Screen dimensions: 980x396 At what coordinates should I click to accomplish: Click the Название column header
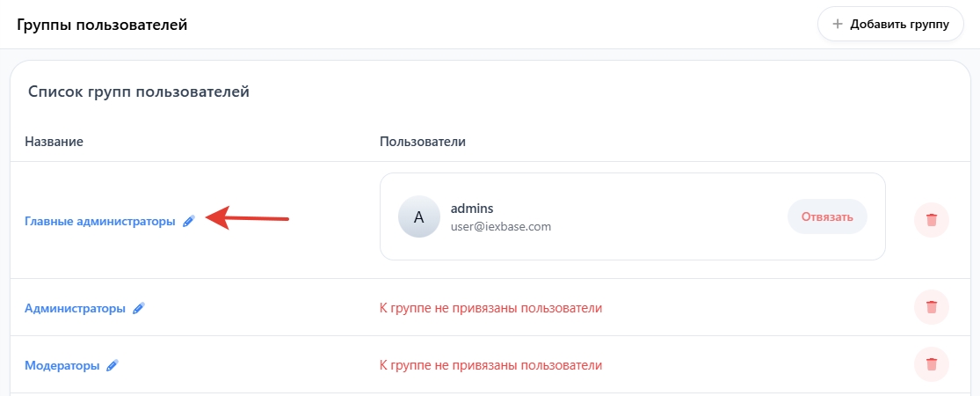[x=54, y=141]
